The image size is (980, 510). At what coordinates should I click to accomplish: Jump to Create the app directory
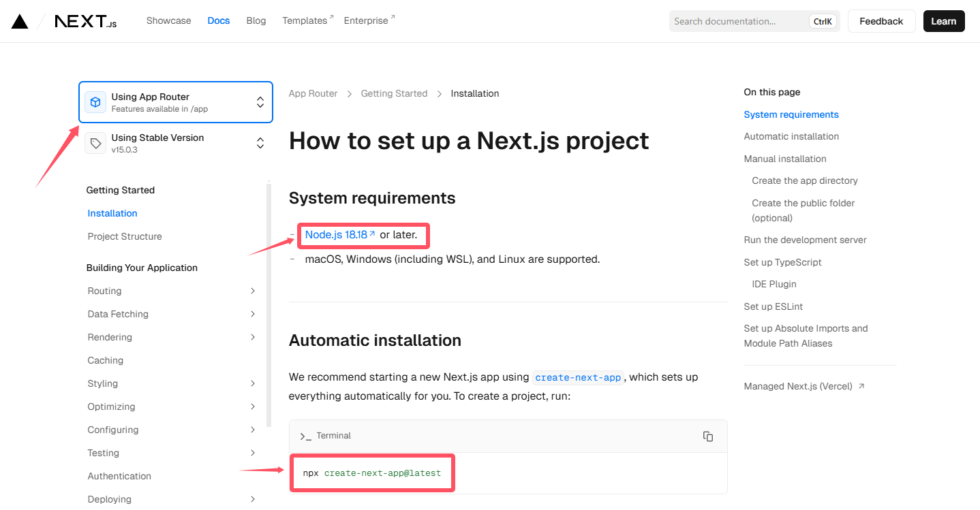pos(805,180)
